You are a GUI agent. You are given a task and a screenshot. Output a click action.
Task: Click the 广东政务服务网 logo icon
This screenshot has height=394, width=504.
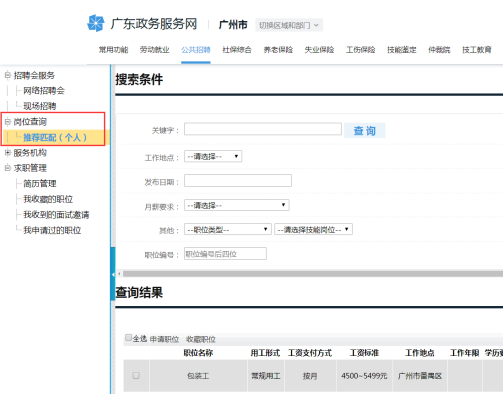coord(96,23)
